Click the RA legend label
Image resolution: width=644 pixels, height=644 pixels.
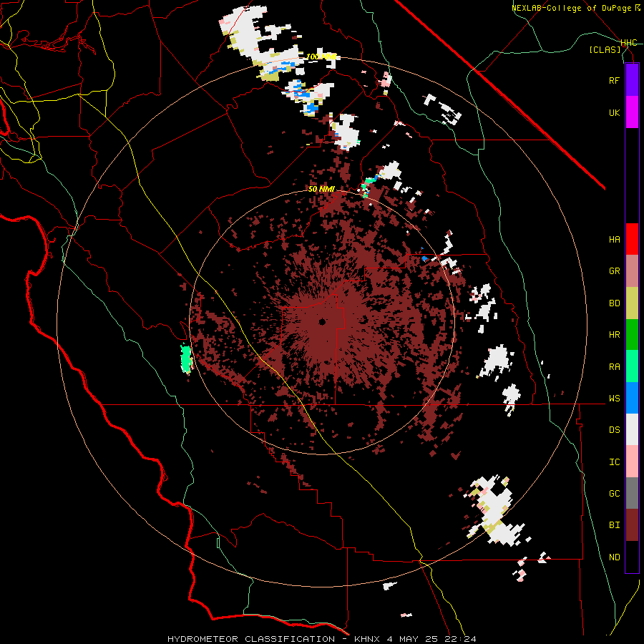point(614,367)
